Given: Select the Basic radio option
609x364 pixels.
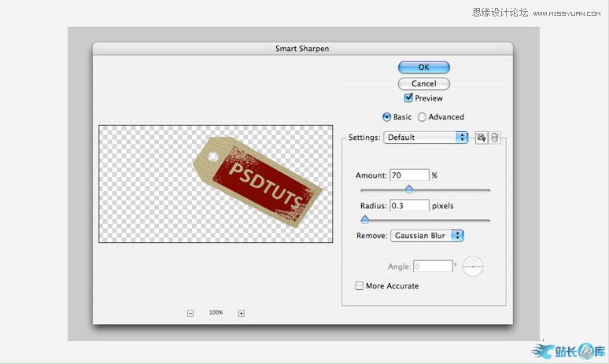Looking at the screenshot, I should tap(386, 117).
